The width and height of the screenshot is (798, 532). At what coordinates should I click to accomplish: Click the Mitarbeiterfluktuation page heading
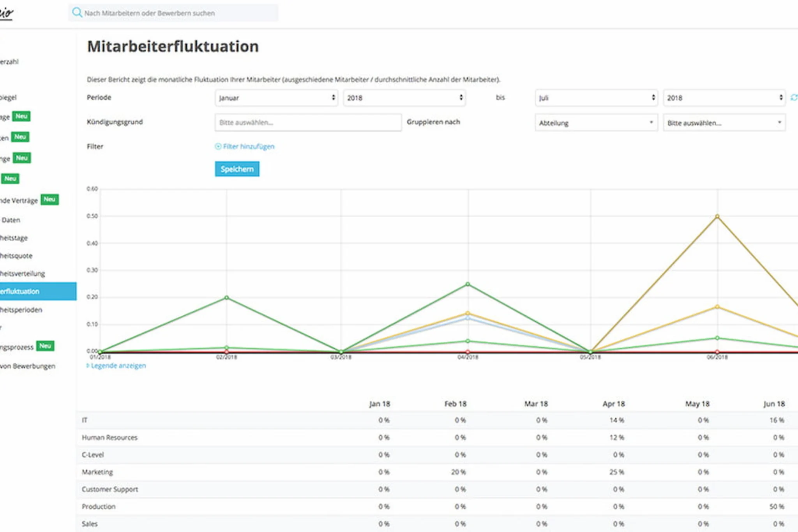point(173,46)
